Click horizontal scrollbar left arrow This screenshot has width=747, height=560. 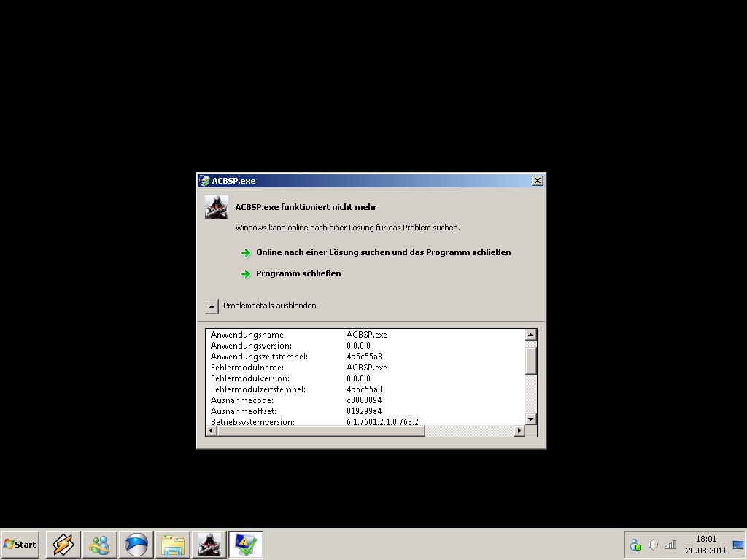(212, 430)
